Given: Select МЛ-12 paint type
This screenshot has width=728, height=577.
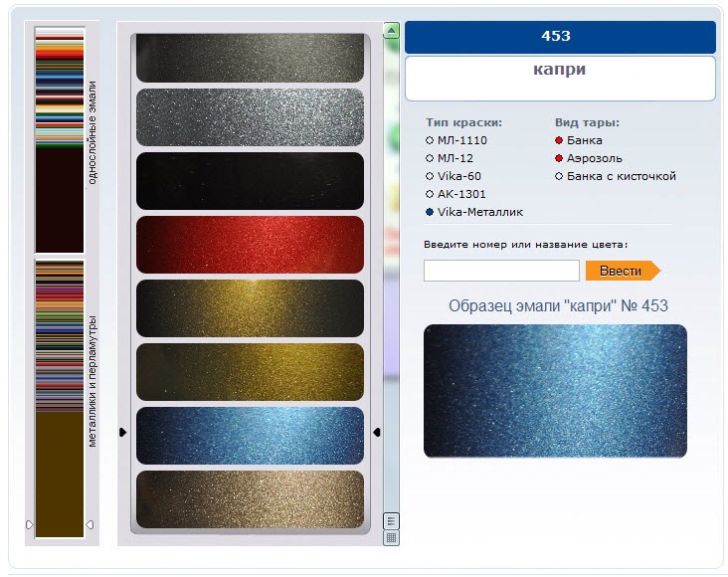Looking at the screenshot, I should click(449, 158).
